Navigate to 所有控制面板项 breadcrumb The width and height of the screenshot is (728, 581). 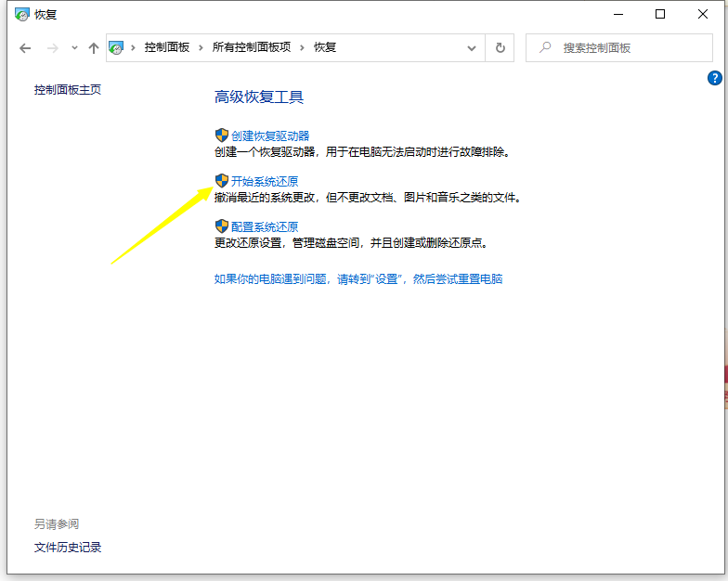(x=252, y=47)
